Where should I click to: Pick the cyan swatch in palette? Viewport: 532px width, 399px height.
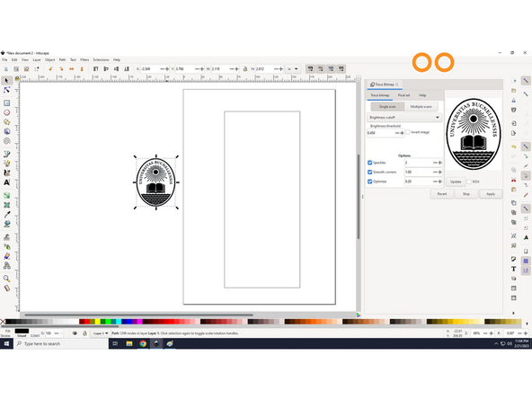coord(119,322)
